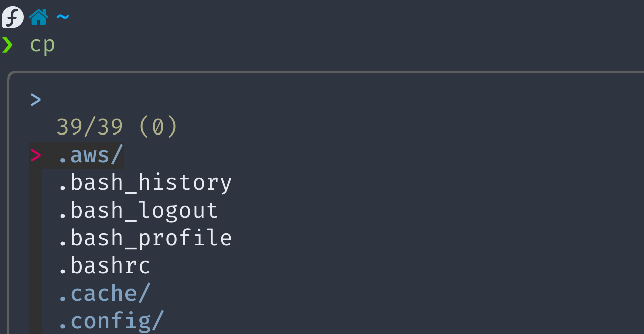Screen dimensions: 644x334
Task: Select the highlighted .aws/ directory
Action: [91, 155]
